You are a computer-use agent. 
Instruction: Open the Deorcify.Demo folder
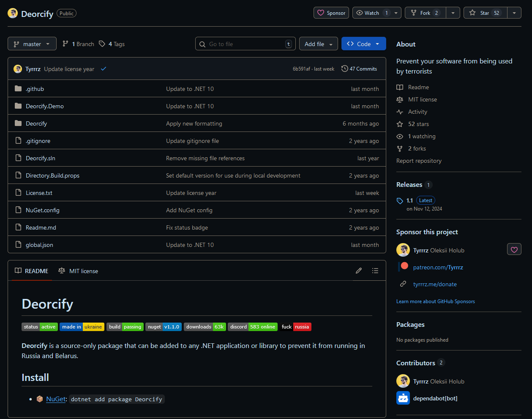pos(45,106)
